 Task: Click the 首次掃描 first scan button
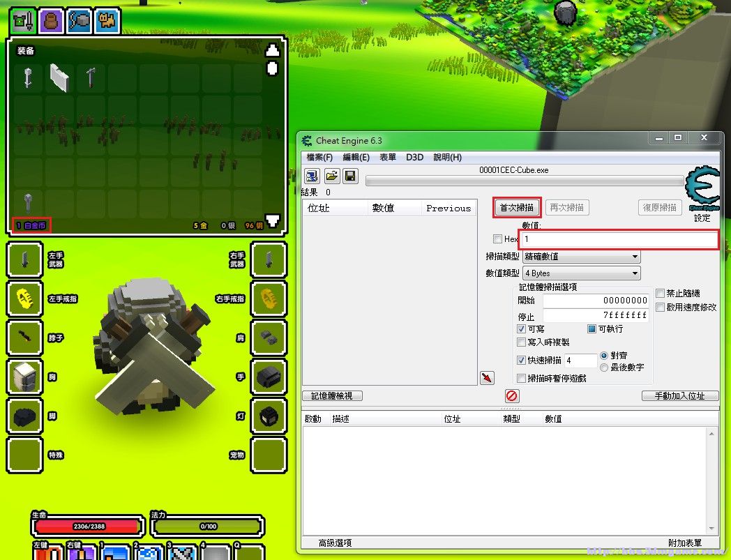(517, 208)
